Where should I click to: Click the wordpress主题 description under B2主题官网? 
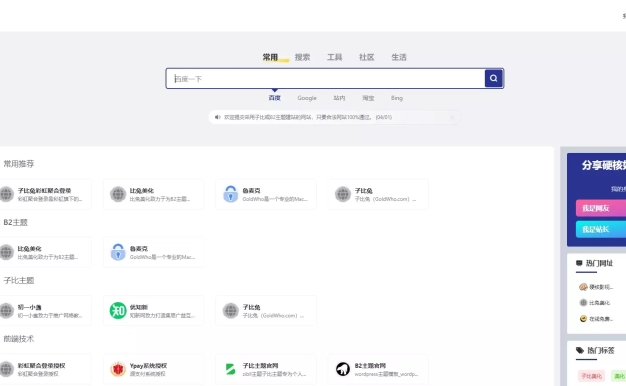pyautogui.click(x=386, y=374)
